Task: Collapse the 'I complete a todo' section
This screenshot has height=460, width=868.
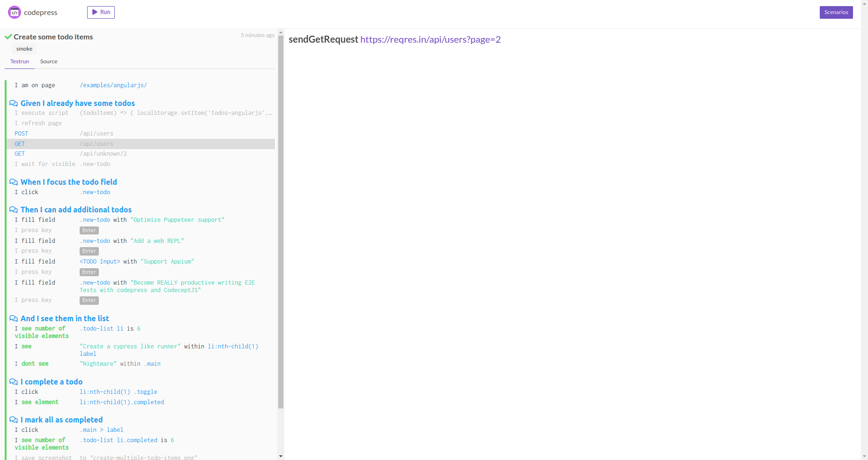Action: [51, 382]
